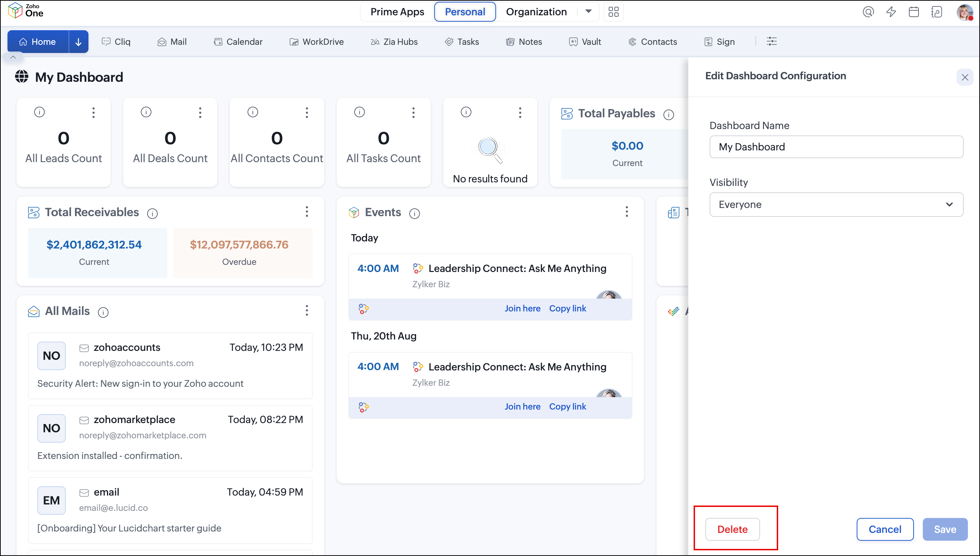Open three-dot menu on All Tasks Count card
Image resolution: width=980 pixels, height=556 pixels.
(413, 112)
